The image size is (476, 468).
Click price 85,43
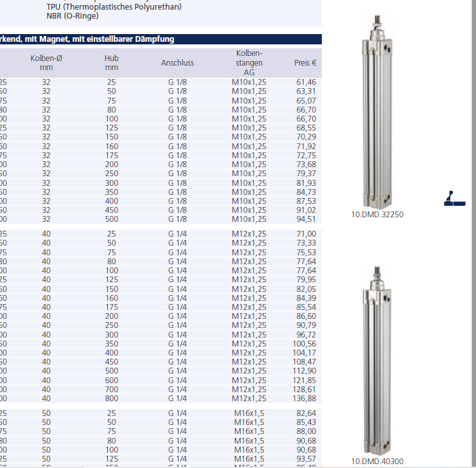306,422
